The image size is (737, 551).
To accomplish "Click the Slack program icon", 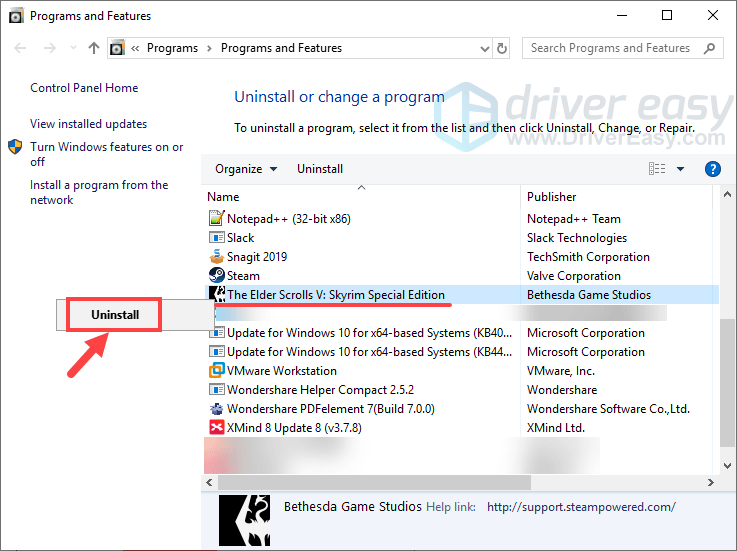I will [217, 238].
